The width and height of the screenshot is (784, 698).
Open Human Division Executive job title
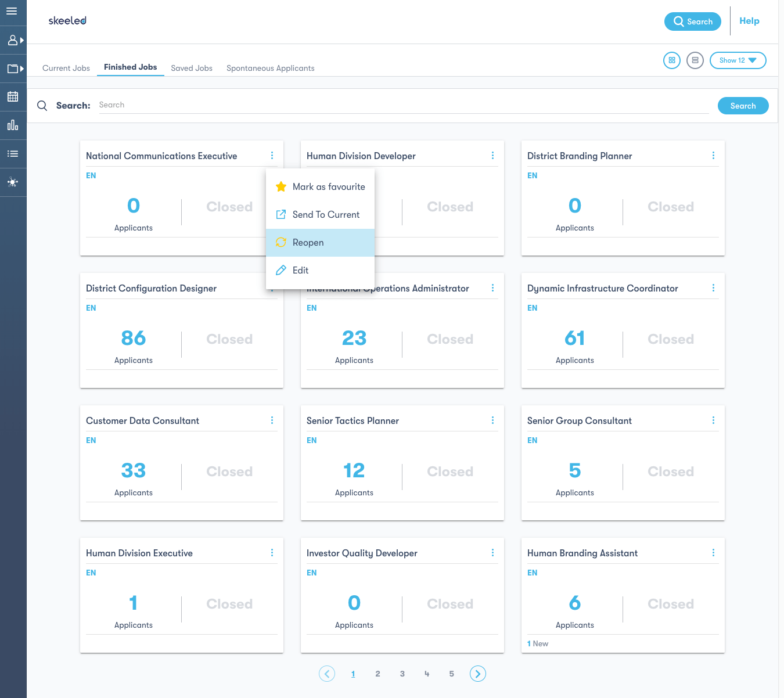(139, 553)
